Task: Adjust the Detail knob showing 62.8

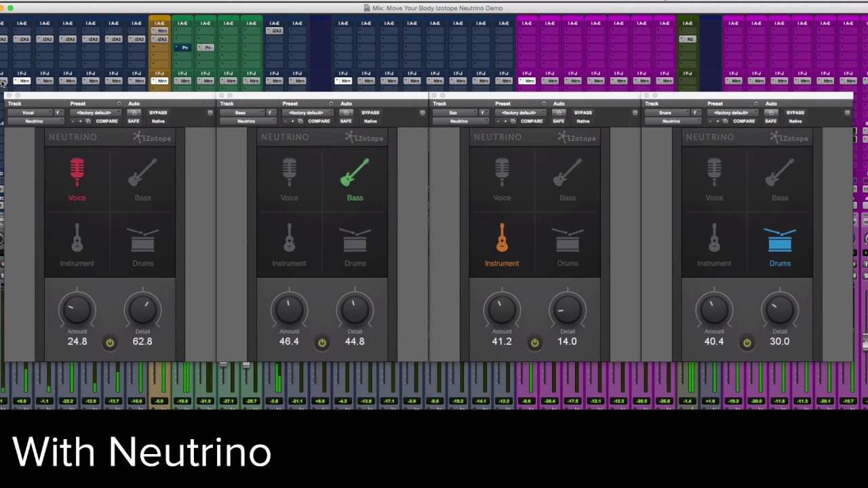Action: pyautogui.click(x=142, y=310)
